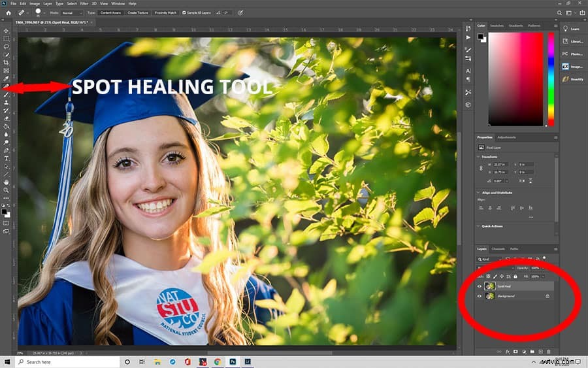Toggle lock image pixels brush icon

click(495, 276)
